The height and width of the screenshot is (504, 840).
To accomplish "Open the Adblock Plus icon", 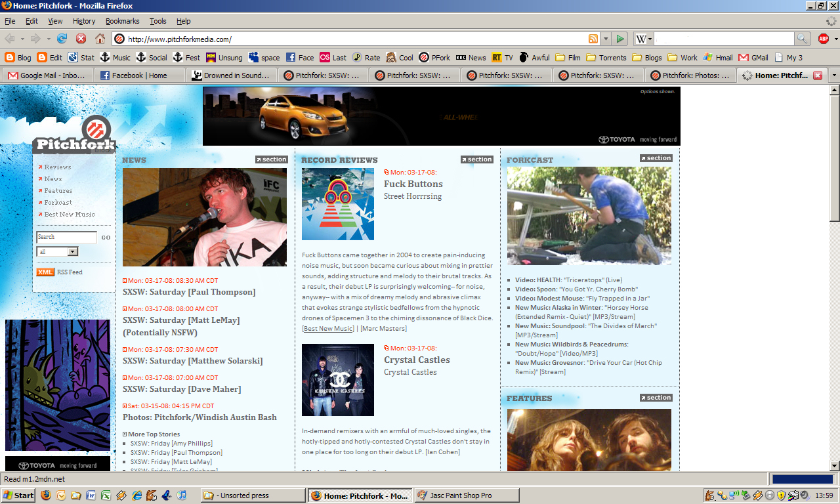I will pos(823,39).
